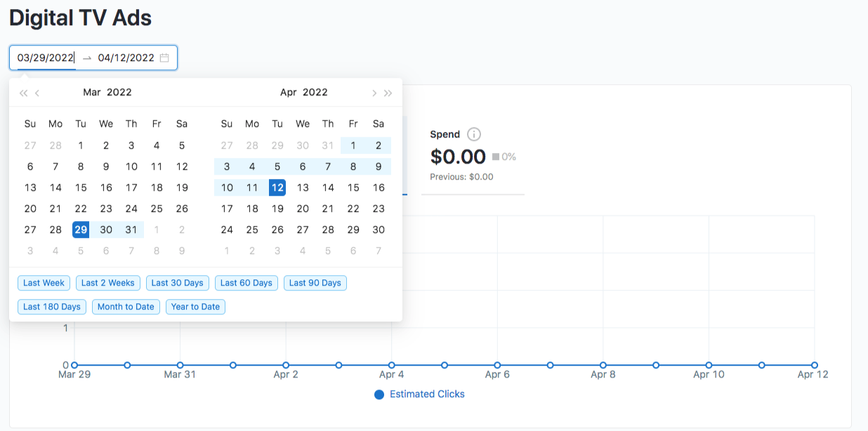Viewport: 868px width, 431px height.
Task: Open the Spend info icon
Action: (x=474, y=134)
